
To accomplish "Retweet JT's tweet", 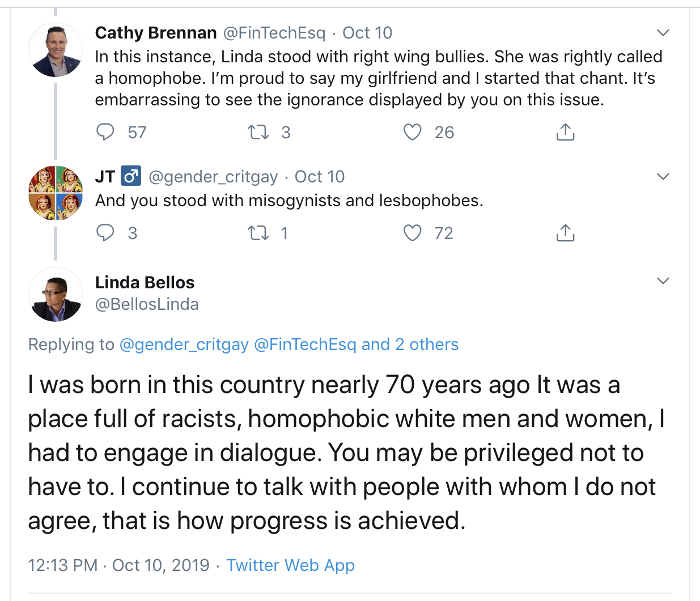I will (258, 233).
